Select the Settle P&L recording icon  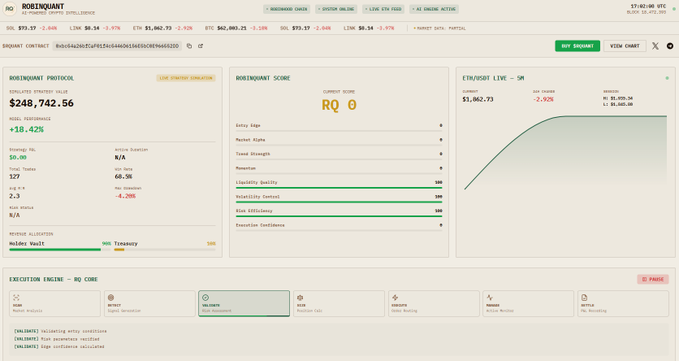(584, 297)
